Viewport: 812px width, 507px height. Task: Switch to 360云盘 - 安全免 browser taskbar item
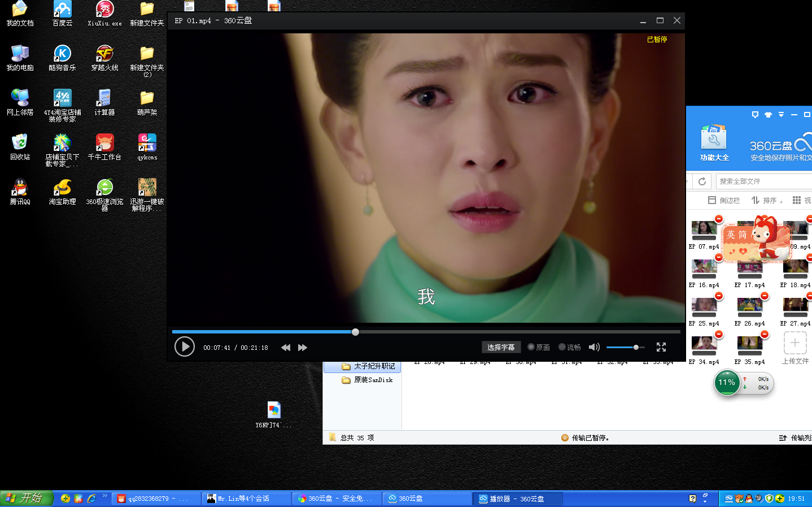tap(337, 499)
